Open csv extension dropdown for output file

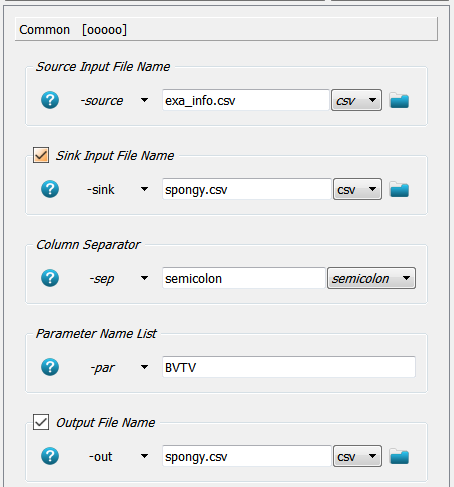click(357, 456)
